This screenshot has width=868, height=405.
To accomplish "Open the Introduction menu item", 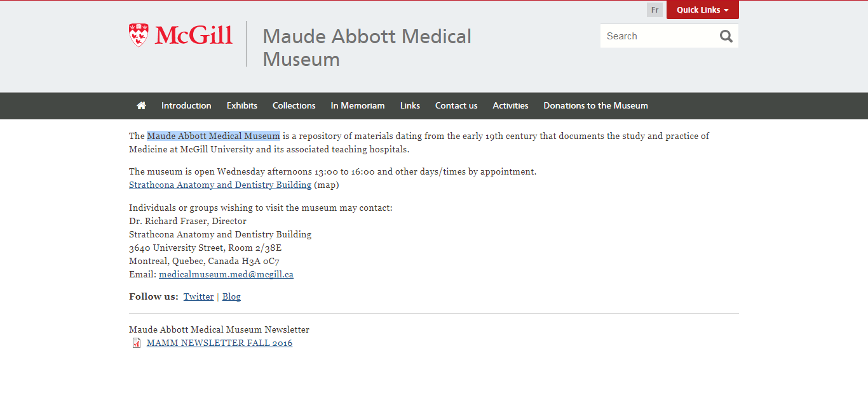I will click(186, 105).
